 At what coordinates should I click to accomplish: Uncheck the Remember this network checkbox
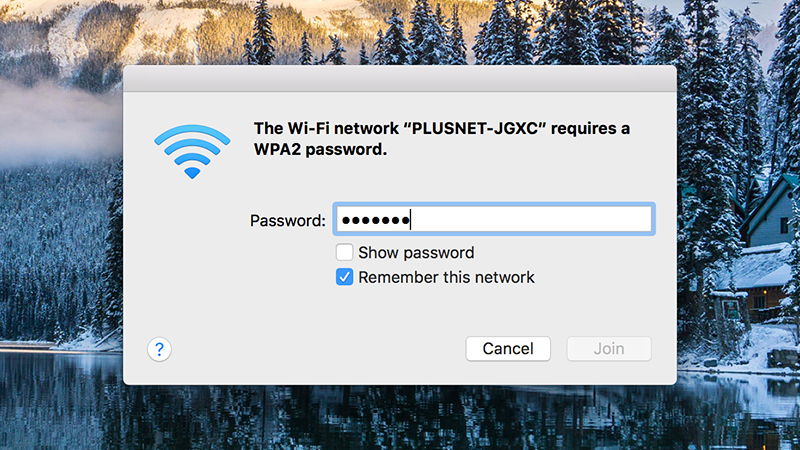coord(344,277)
